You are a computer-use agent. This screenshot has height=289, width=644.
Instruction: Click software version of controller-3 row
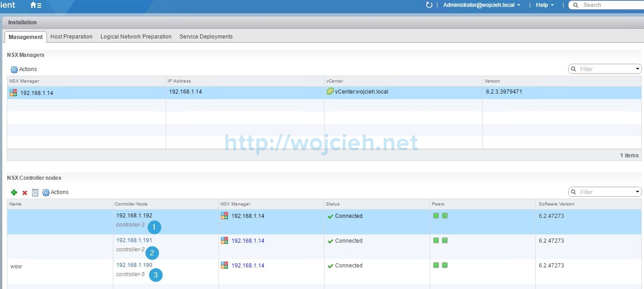pyautogui.click(x=551, y=216)
